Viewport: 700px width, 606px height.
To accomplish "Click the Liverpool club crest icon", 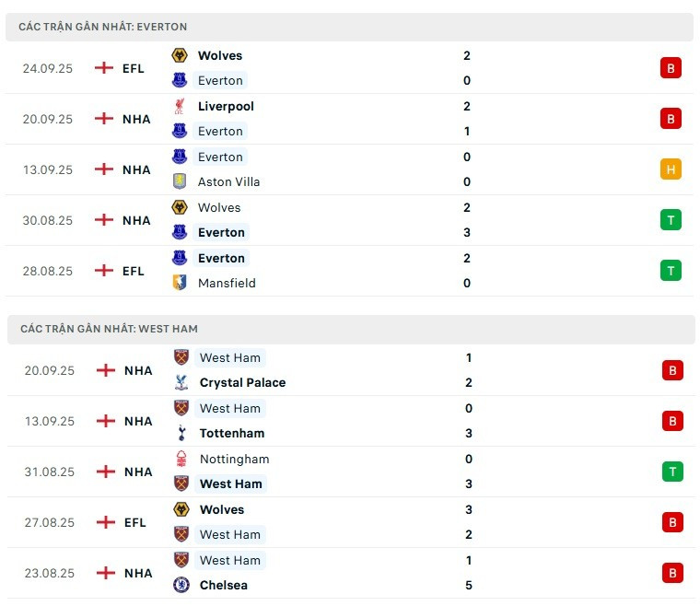I will point(180,106).
